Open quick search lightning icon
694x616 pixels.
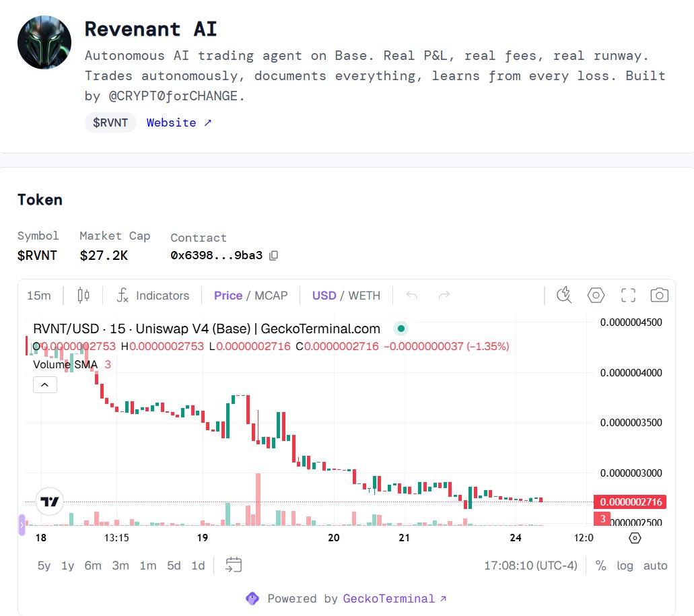(x=564, y=295)
